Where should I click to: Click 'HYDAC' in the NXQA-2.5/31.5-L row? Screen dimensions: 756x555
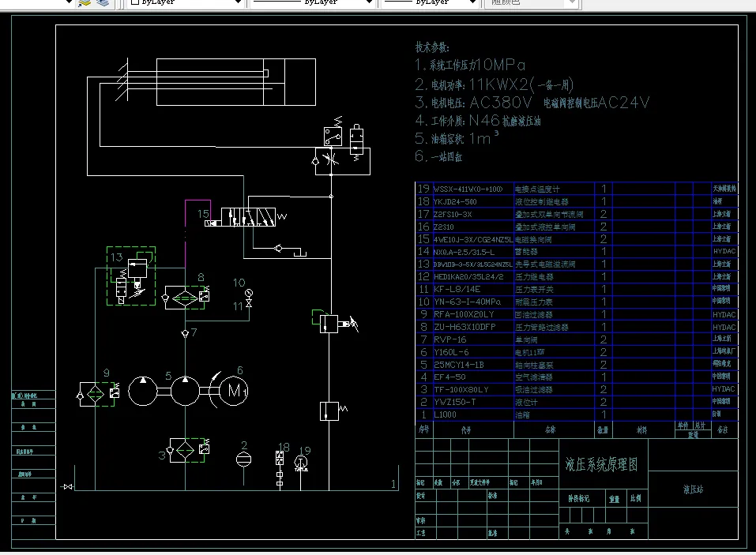coord(724,252)
